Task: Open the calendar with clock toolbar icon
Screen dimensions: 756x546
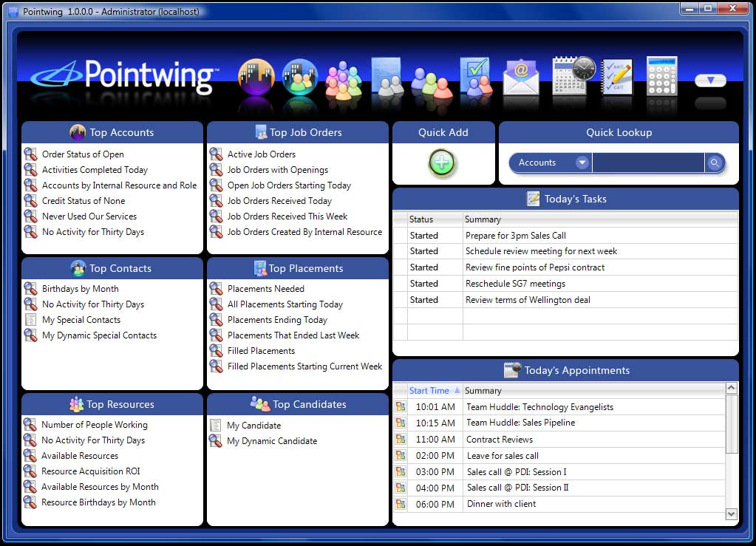Action: (573, 75)
